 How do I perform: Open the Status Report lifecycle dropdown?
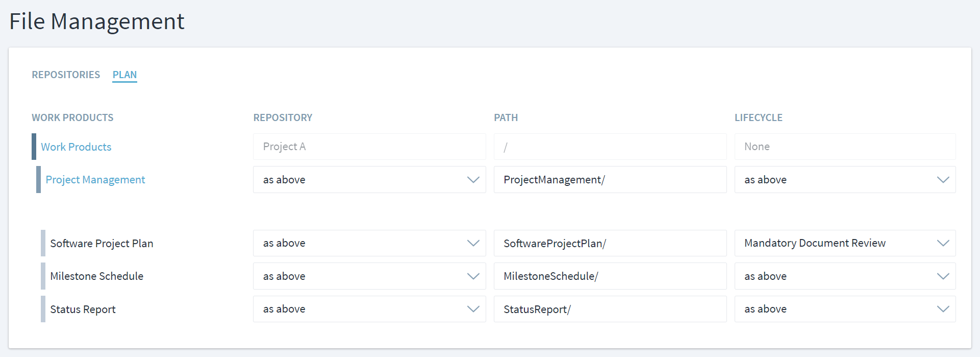point(845,309)
